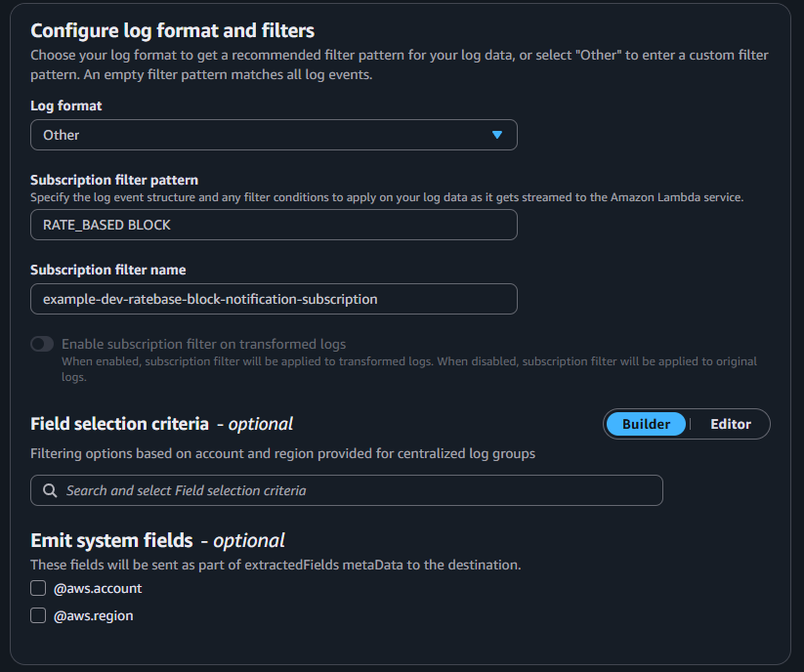Toggle the transformed logs subscription filter switch
The width and height of the screenshot is (804, 672).
pos(42,344)
